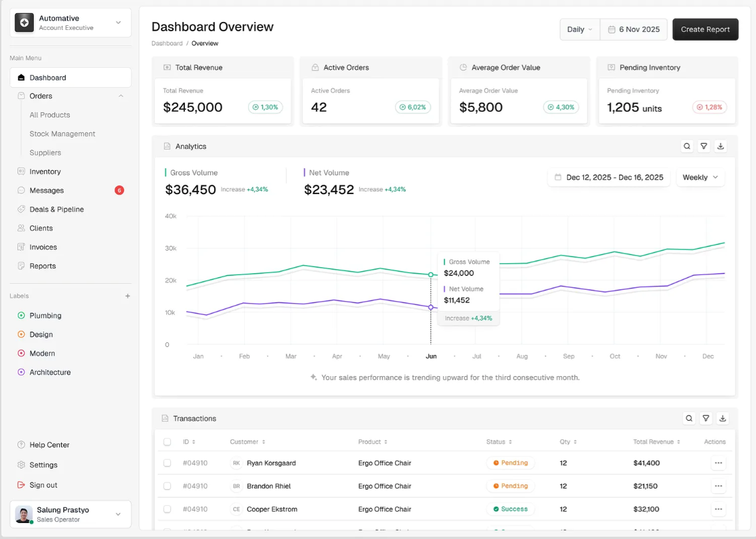The image size is (756, 539).
Task: Add a new label with plus icon
Action: (x=128, y=296)
